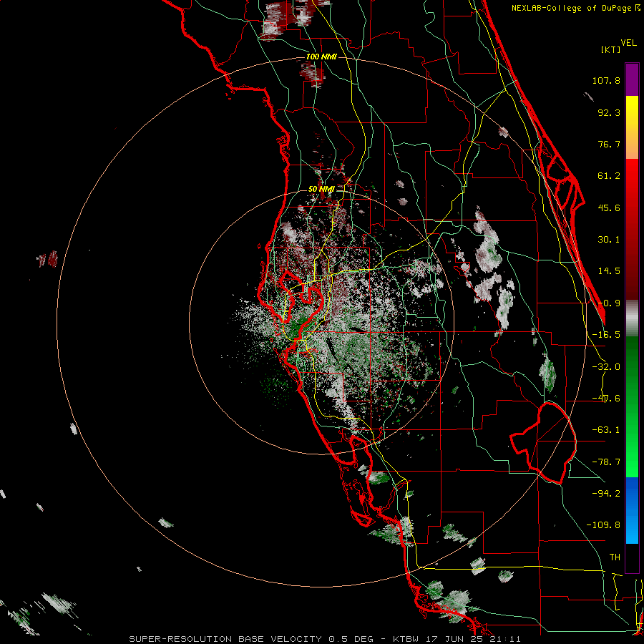Select the 92.3 velocity scale value
The image size is (644, 644).
pyautogui.click(x=609, y=112)
